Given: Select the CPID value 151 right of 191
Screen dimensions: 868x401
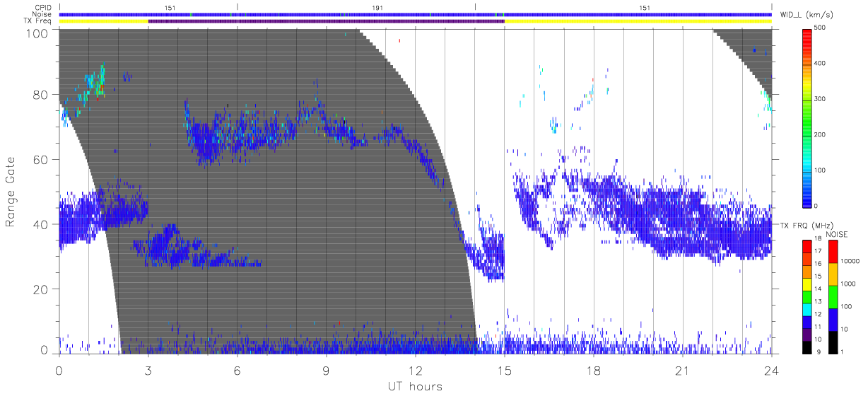Looking at the screenshot, I should tap(645, 7).
